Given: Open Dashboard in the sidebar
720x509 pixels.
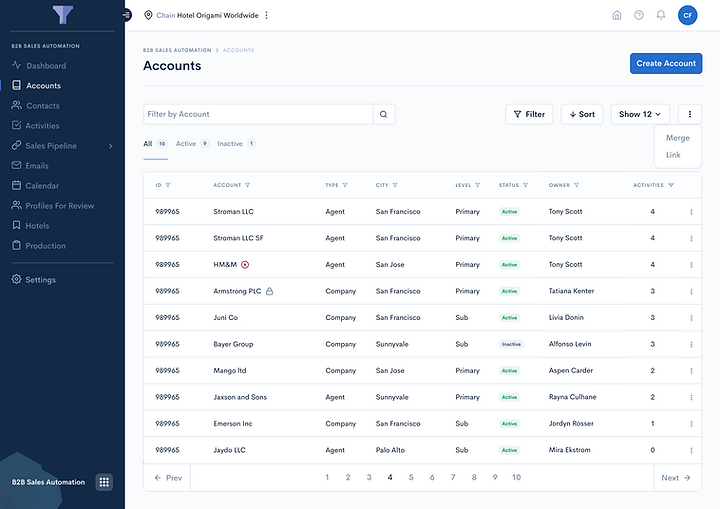Looking at the screenshot, I should point(39,66).
